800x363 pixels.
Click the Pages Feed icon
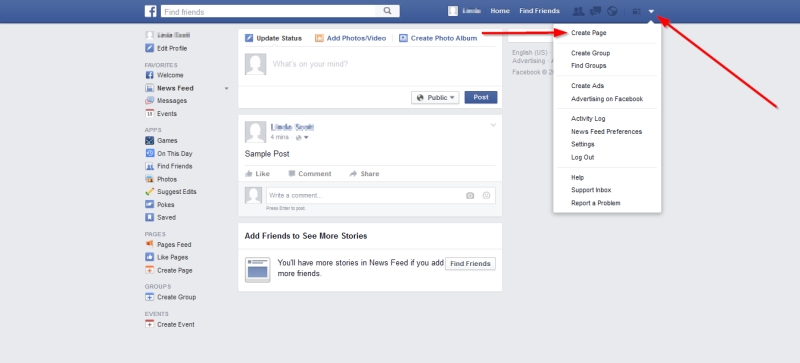coord(149,245)
